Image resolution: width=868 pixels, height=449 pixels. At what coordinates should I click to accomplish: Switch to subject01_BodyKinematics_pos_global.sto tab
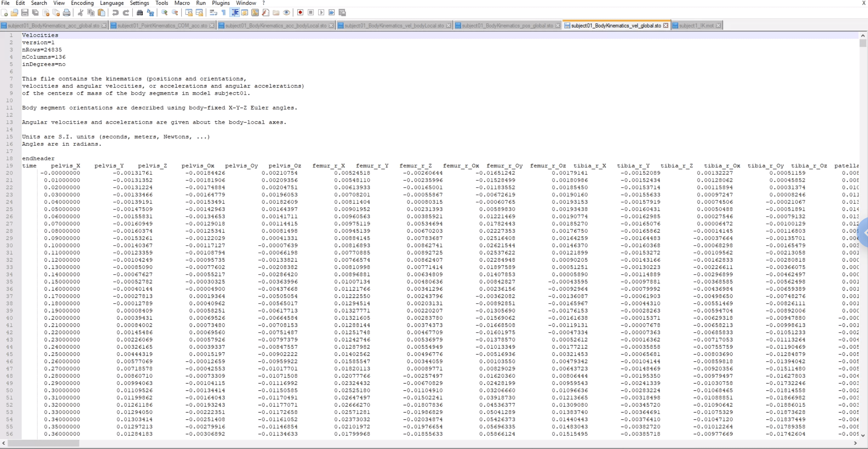pyautogui.click(x=507, y=26)
